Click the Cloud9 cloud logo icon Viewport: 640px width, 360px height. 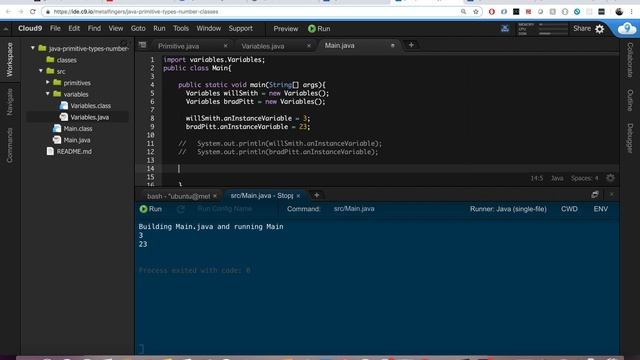click(x=627, y=29)
